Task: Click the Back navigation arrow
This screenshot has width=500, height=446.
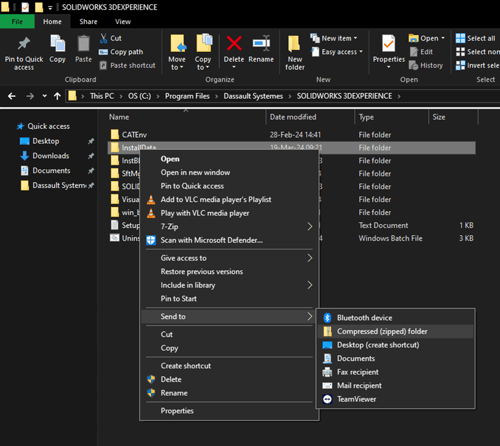Action: (12, 96)
